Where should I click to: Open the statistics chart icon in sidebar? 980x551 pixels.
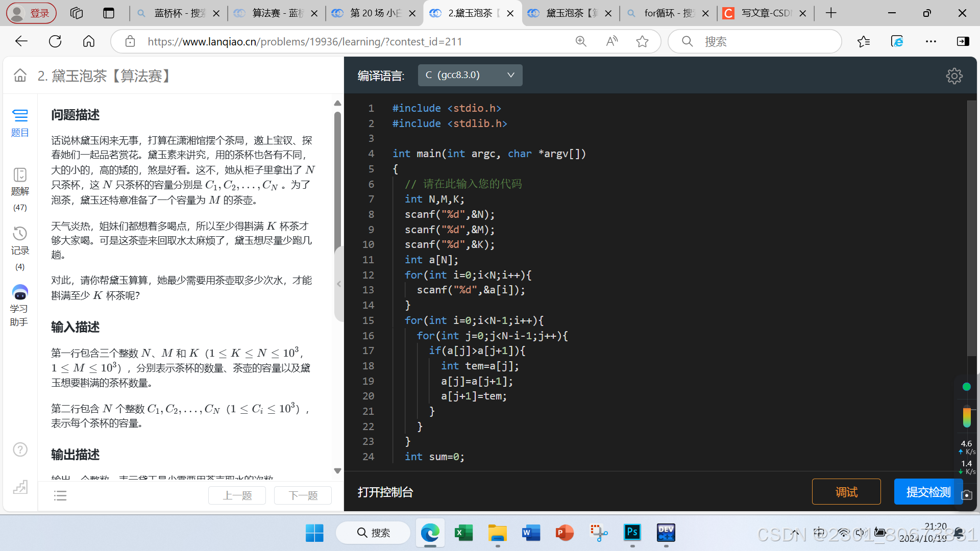(20, 487)
